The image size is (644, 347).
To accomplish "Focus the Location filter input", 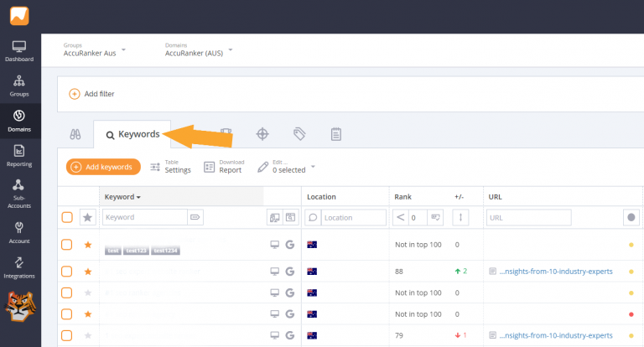I will point(354,218).
